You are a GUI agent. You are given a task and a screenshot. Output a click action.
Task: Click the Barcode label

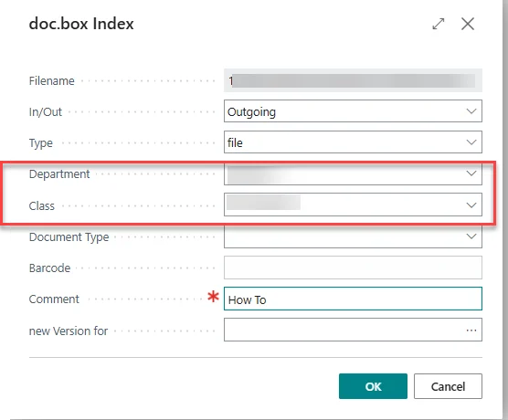coord(49,268)
